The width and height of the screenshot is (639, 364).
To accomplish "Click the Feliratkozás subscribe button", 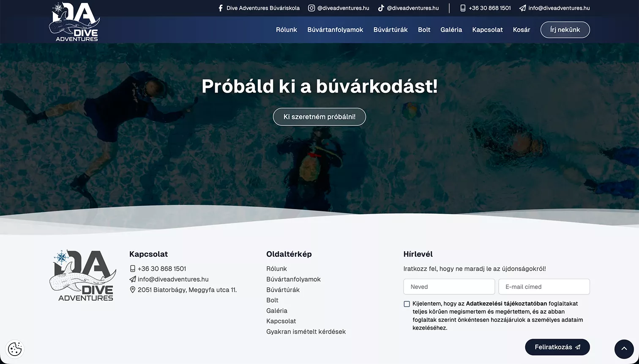I will pyautogui.click(x=557, y=347).
